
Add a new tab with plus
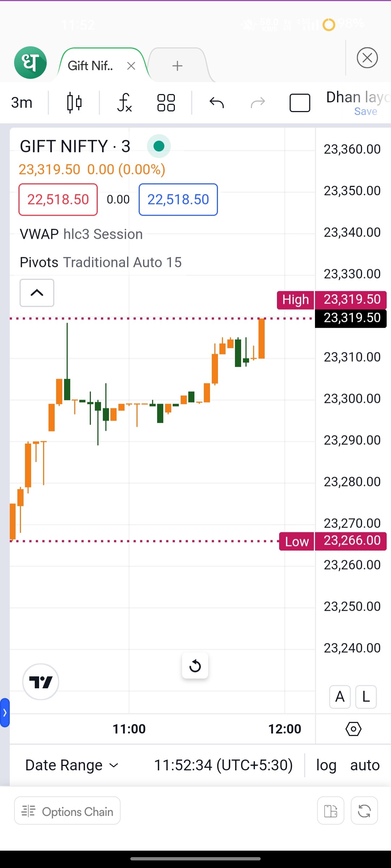click(x=177, y=66)
